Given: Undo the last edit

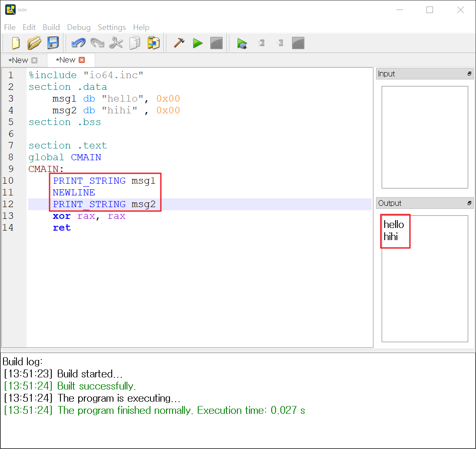Looking at the screenshot, I should pos(78,43).
